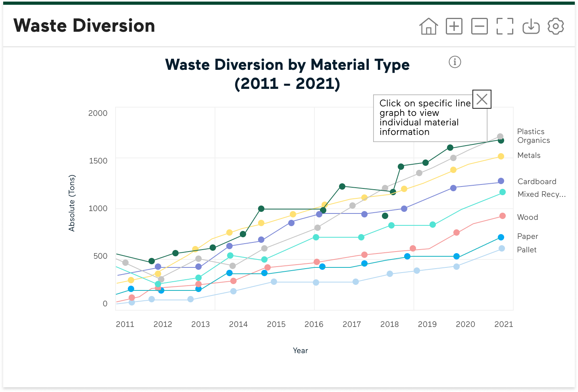Close the tooltip with the X button

[482, 99]
